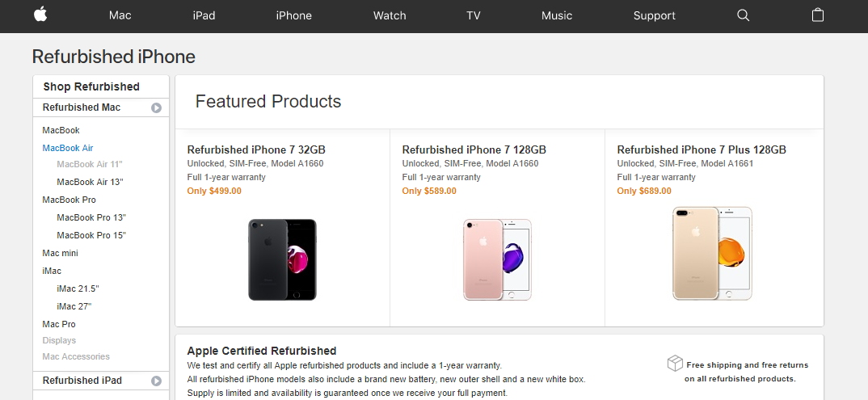Select the black iPhone 7 32GB image
Viewport: 868px width, 400px height.
click(x=282, y=259)
